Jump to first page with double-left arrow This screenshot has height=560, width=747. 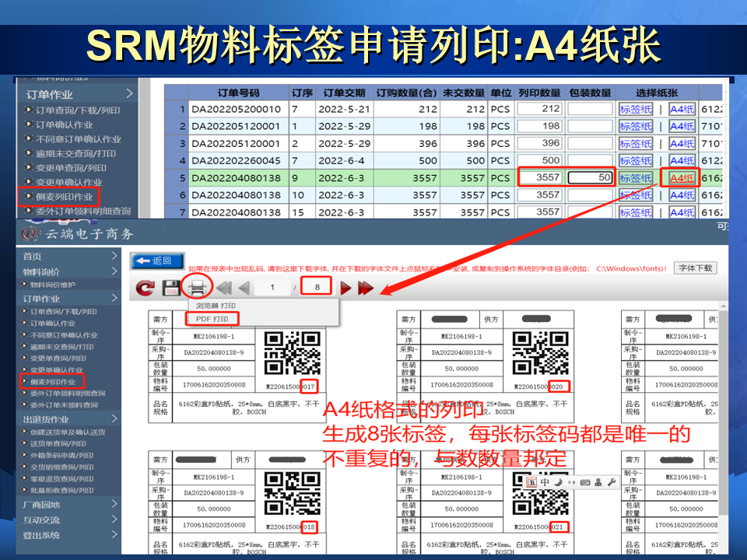pos(224,288)
